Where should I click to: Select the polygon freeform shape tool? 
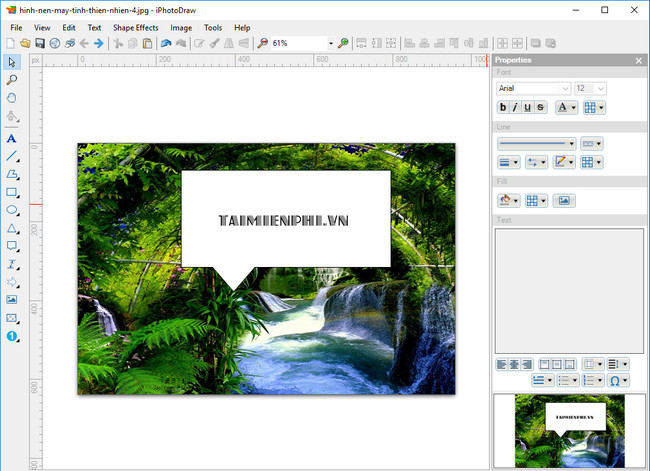[x=12, y=175]
